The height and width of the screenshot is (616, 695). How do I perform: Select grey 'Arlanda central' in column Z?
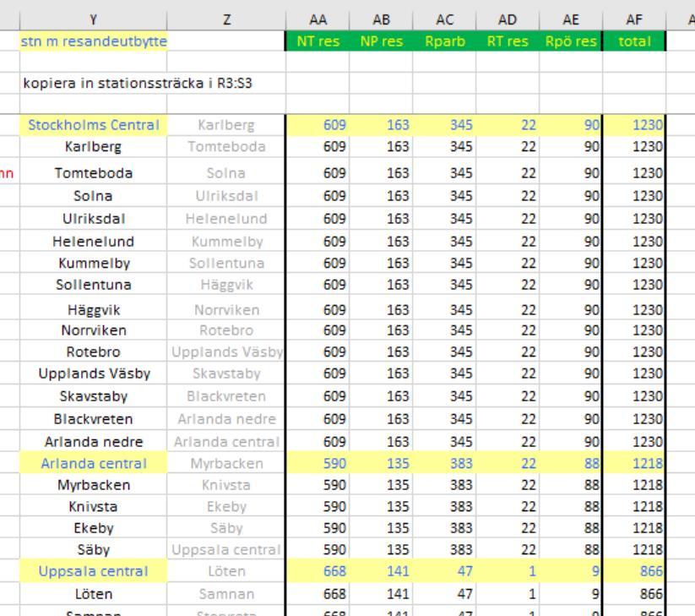pyautogui.click(x=226, y=442)
